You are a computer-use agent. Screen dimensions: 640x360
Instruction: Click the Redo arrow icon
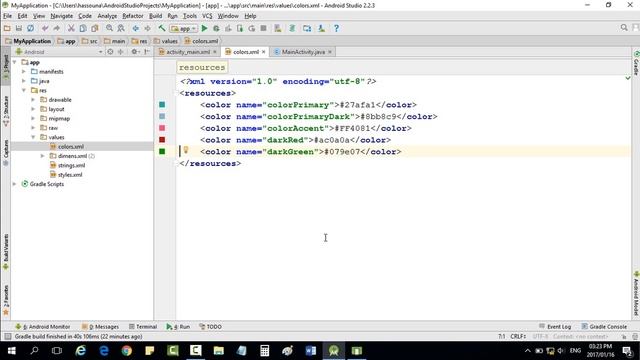(57, 28)
